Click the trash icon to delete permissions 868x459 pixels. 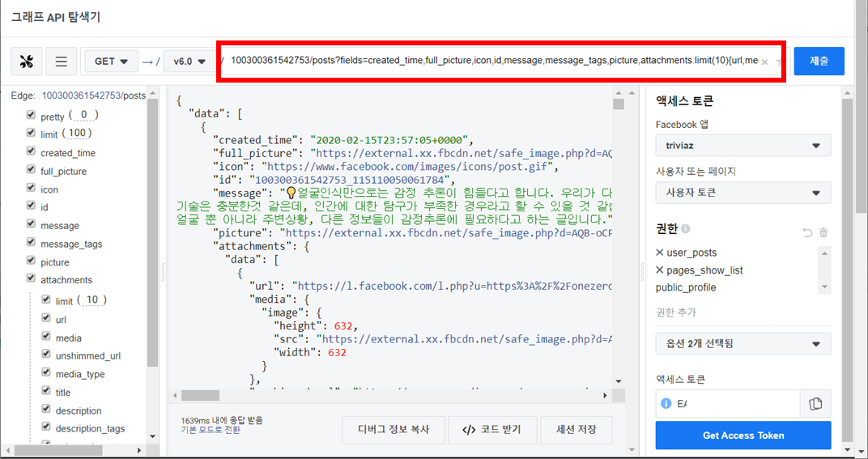coord(823,232)
